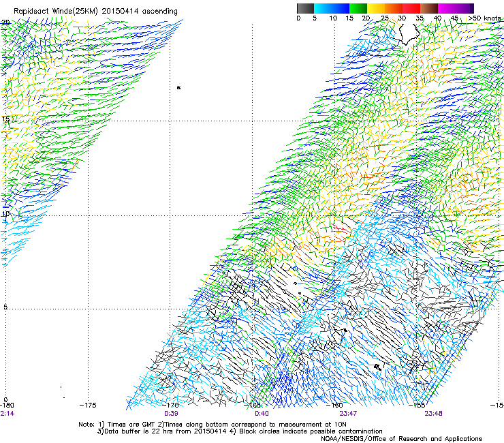Image resolution: width=504 pixels, height=443 pixels.
Task: Click the '40' label under the color legend
Action: 437,18
